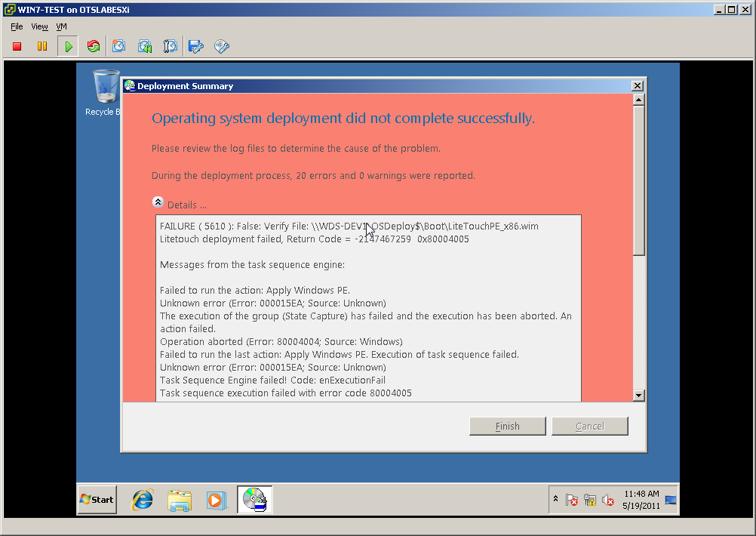Take a snapshot of the VM
Image resolution: width=756 pixels, height=536 pixels.
coord(119,47)
